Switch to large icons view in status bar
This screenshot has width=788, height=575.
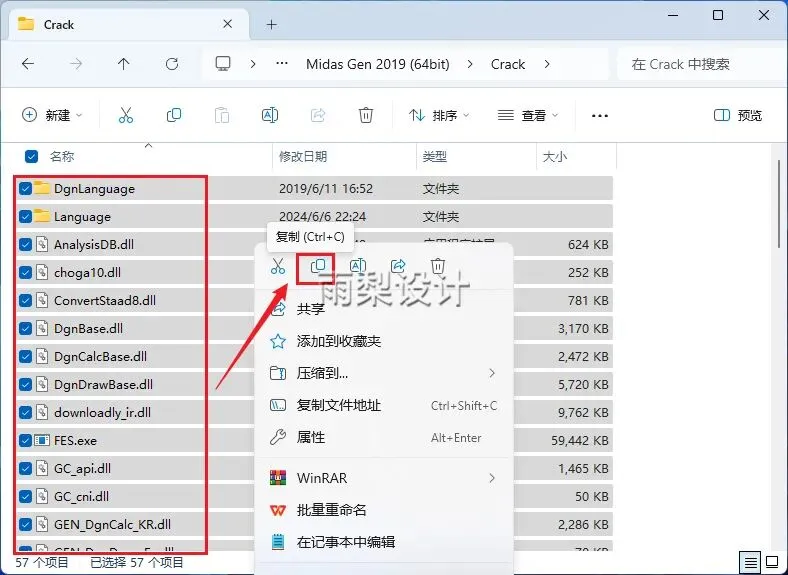(772, 562)
